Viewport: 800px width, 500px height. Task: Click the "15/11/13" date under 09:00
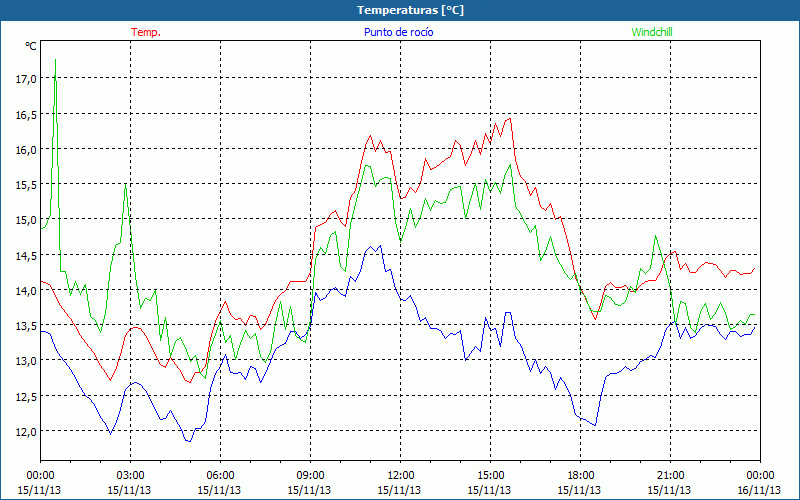(309, 490)
